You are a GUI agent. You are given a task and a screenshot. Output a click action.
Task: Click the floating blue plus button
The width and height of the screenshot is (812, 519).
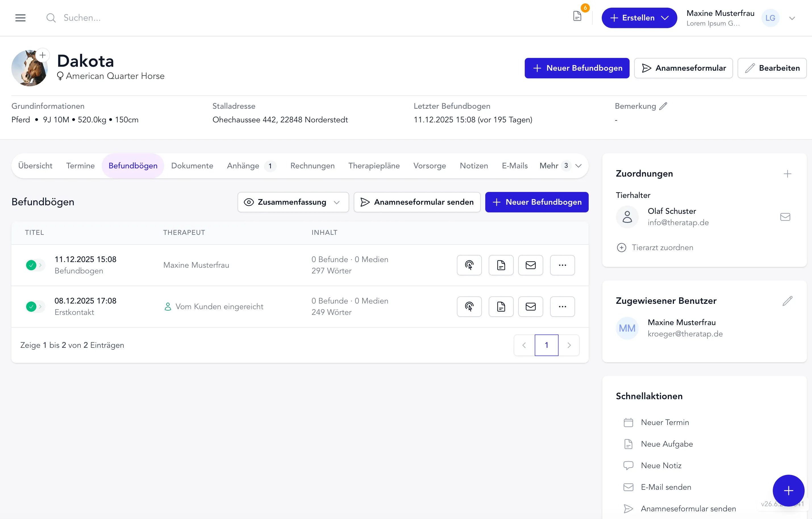[788, 491]
